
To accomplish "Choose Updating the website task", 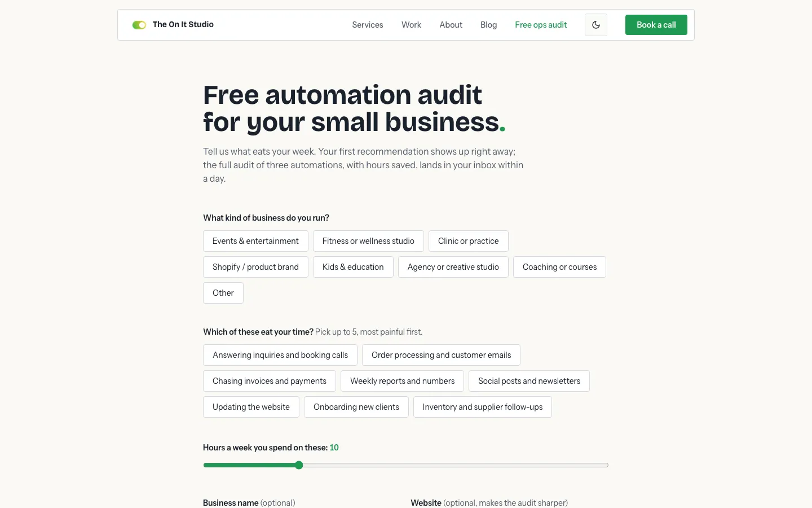I will point(251,407).
